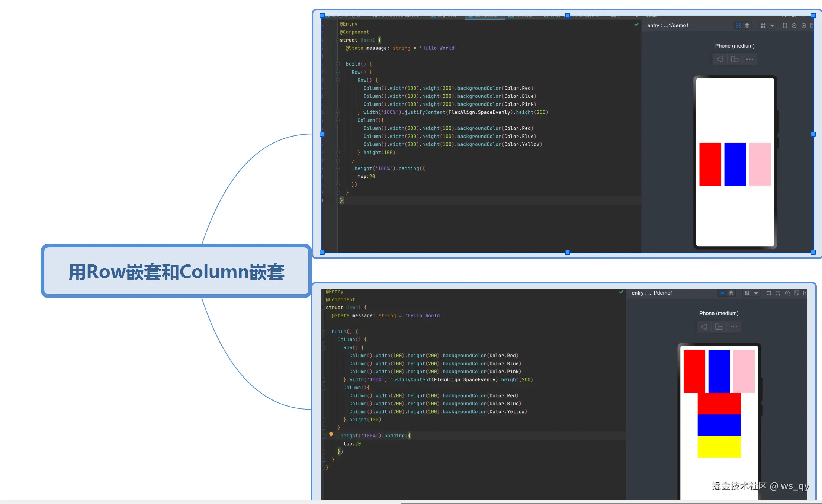Viewport: 822px width, 504px height.
Task: Toggle inspector eye icon in upper previewer
Action: tap(738, 26)
